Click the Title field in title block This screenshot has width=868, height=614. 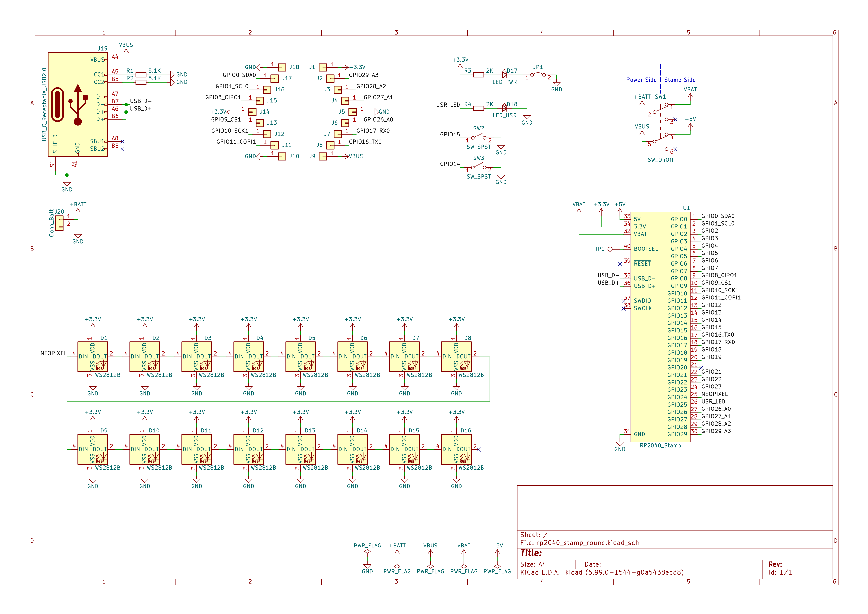point(531,553)
